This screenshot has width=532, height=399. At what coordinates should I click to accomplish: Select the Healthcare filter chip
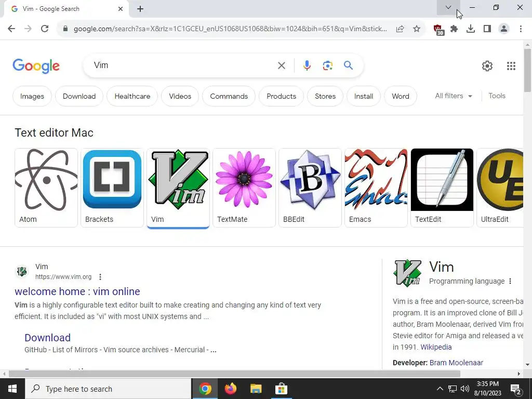132,96
